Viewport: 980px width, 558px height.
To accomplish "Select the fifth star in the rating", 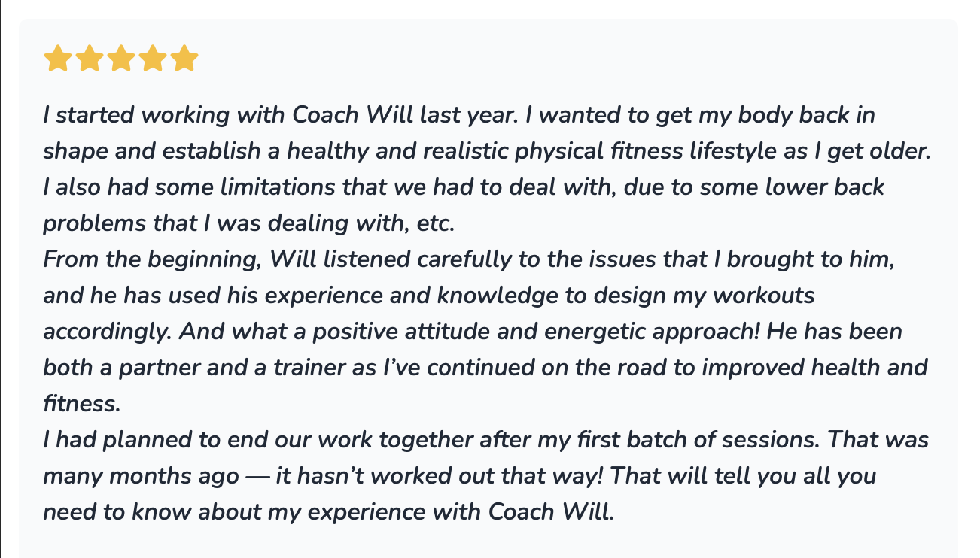I will click(x=184, y=59).
